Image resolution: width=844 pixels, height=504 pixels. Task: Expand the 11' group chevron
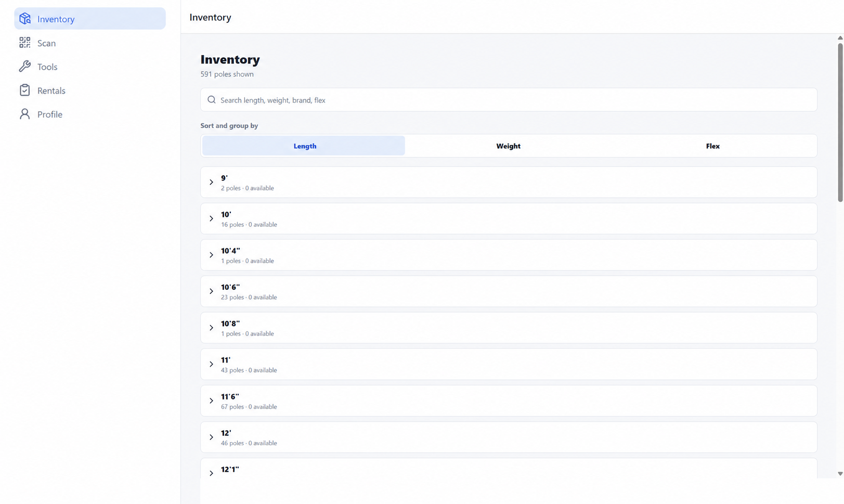pyautogui.click(x=211, y=364)
